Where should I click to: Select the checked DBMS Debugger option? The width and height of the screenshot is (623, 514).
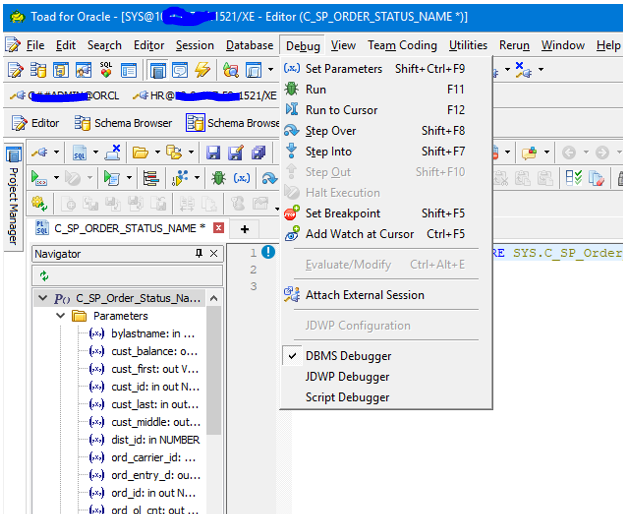386,356
